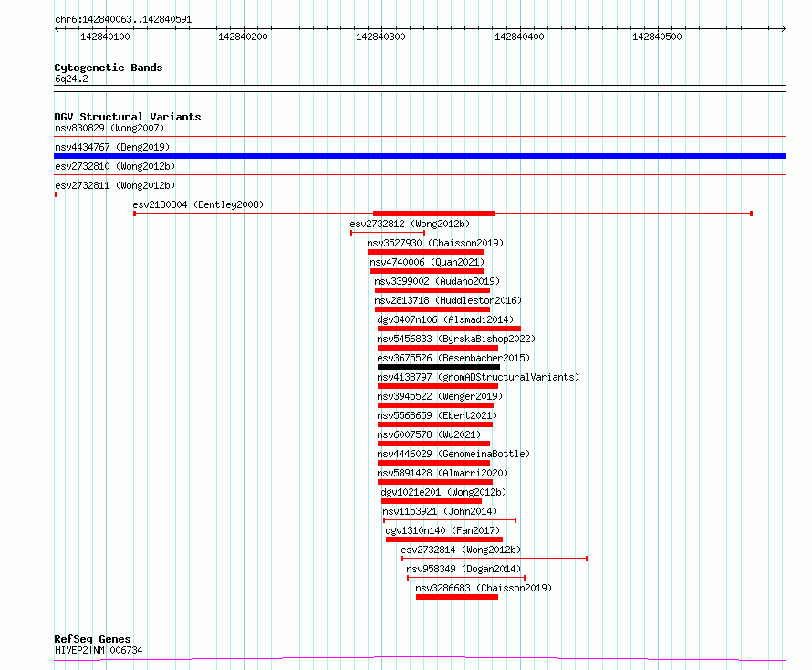Click the nsv5456833 (ByrskaBishop2022) label

click(455, 339)
